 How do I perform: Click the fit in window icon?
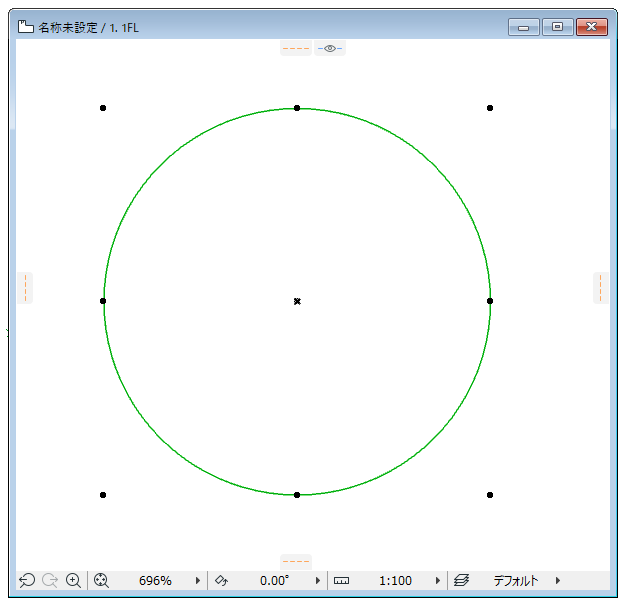coord(101,580)
